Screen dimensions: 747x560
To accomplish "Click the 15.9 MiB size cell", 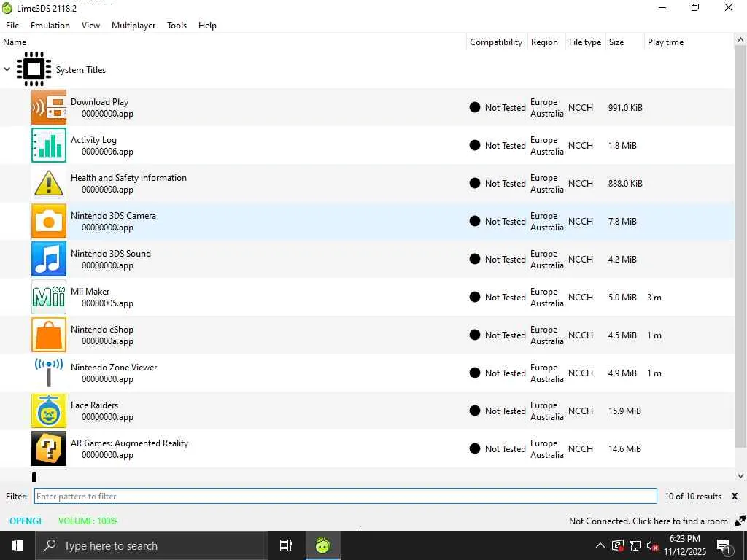I will pyautogui.click(x=624, y=411).
